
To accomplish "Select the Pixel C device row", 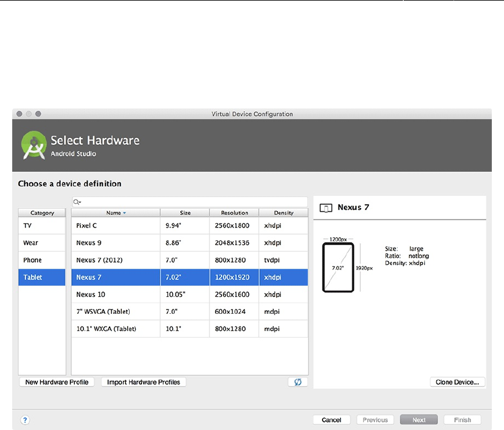I will pyautogui.click(x=190, y=226).
